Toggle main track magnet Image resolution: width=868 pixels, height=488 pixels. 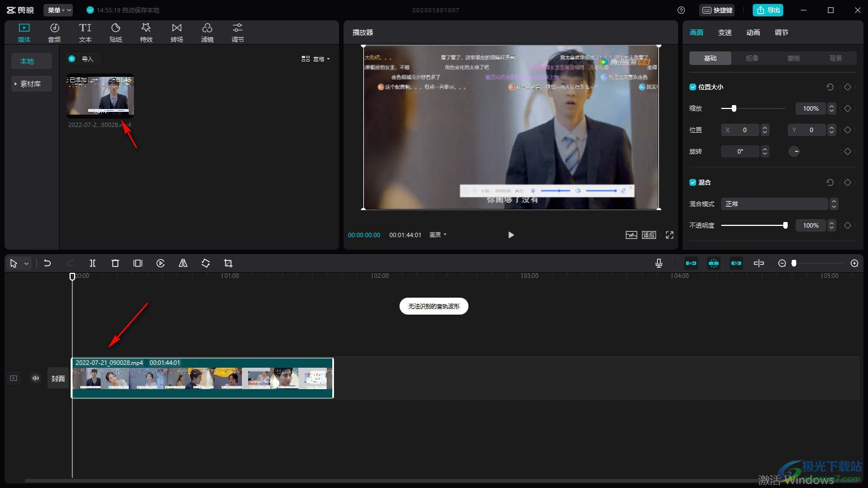(691, 263)
